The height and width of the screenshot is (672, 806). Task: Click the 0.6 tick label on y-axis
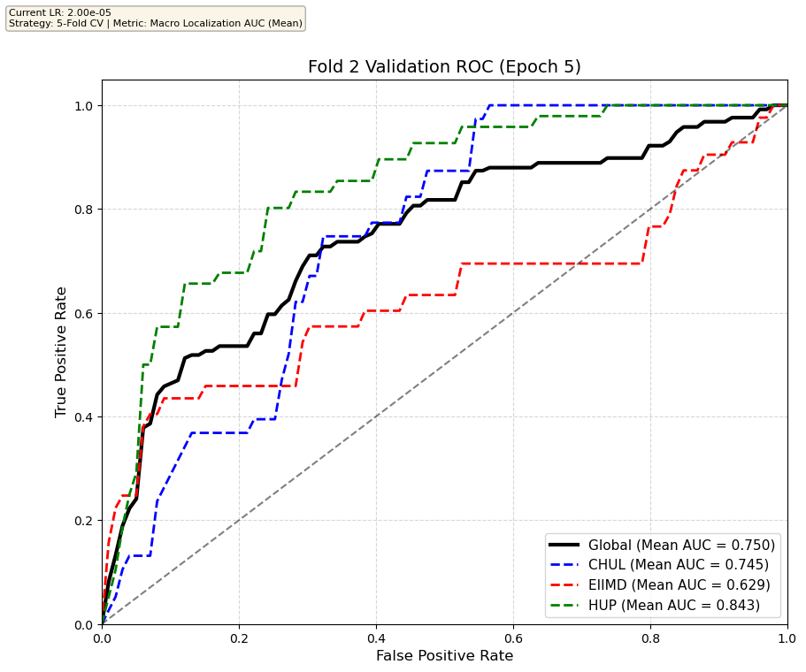[84, 313]
